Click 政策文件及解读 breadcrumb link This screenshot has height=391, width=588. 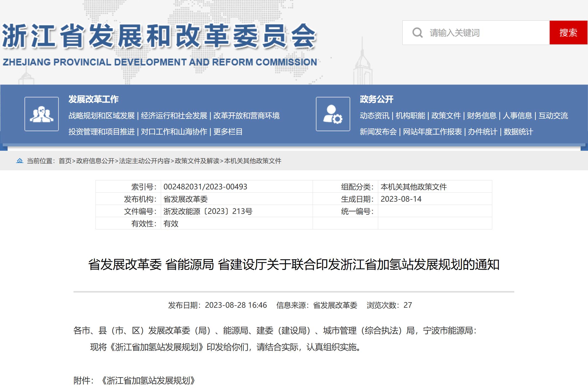197,161
